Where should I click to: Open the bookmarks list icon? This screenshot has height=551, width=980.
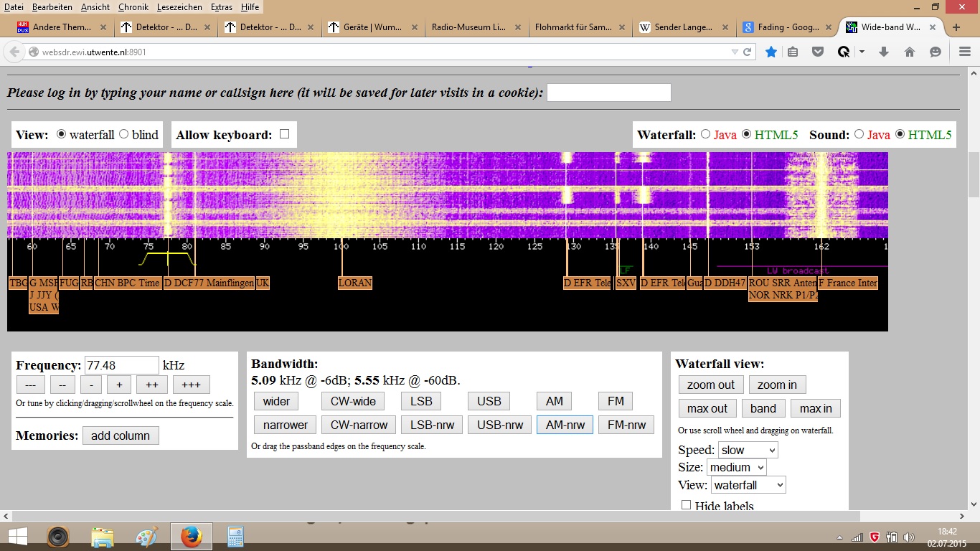[x=793, y=52]
